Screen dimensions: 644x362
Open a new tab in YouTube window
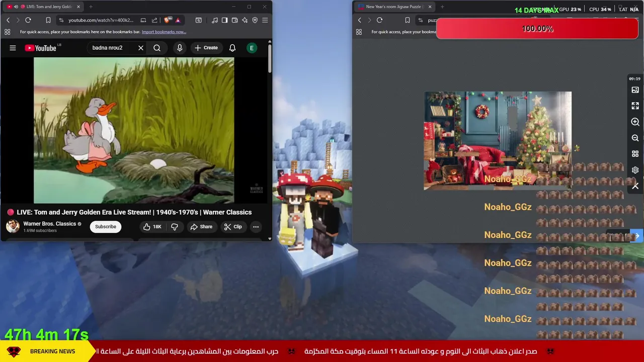[91, 7]
